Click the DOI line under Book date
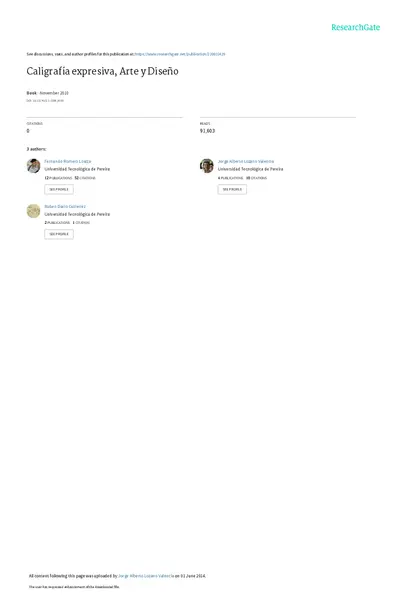 [45, 101]
